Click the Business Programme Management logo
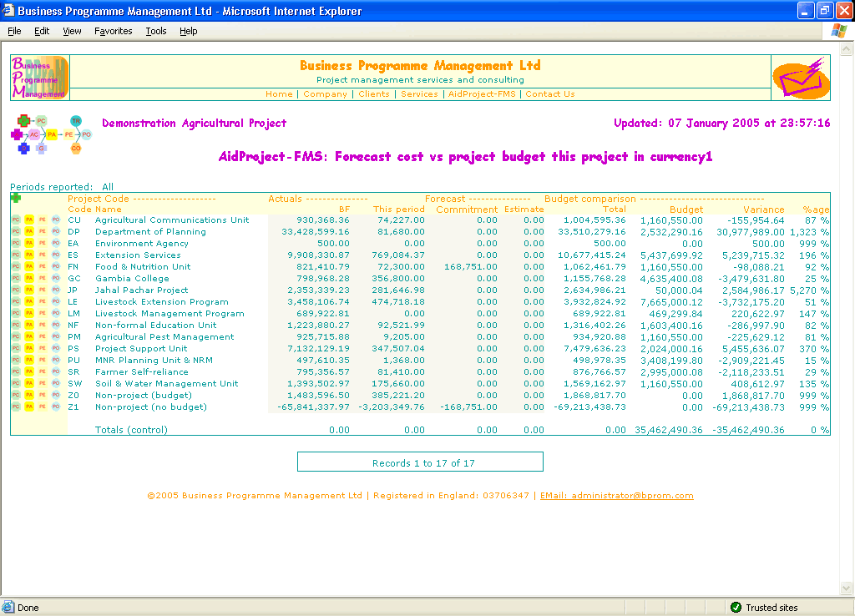Viewport: 855px width, 616px height. [40, 78]
